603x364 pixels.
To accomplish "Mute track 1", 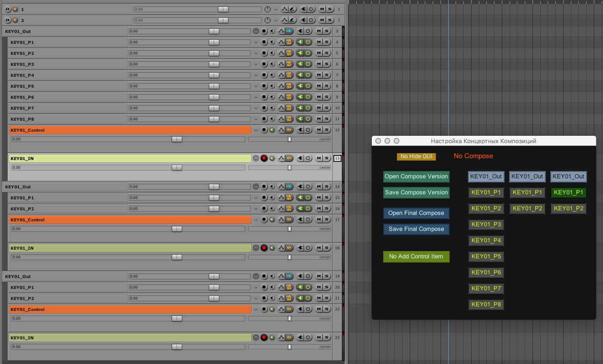I will 322,9.
